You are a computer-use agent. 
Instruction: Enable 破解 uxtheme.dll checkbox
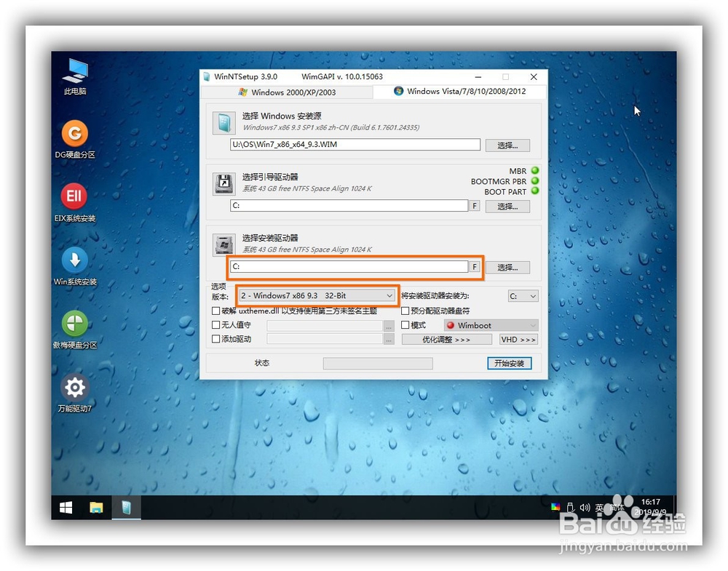point(215,311)
